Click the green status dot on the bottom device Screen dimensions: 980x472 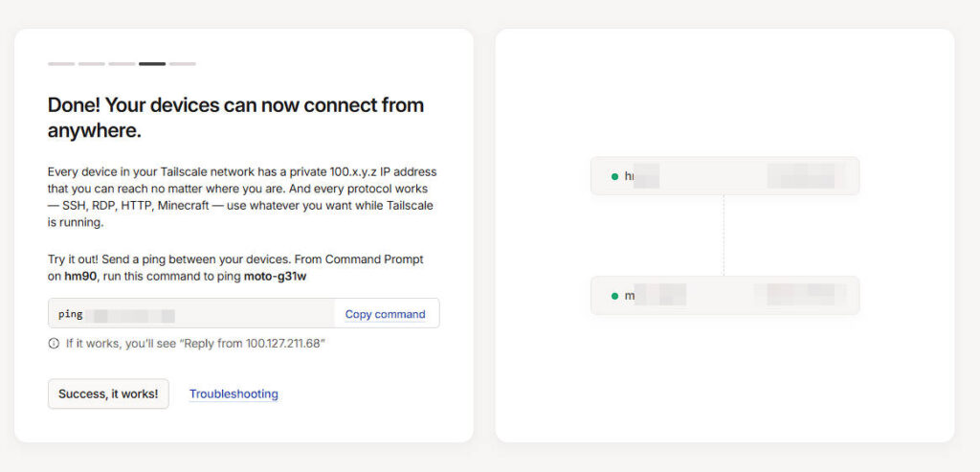(614, 296)
